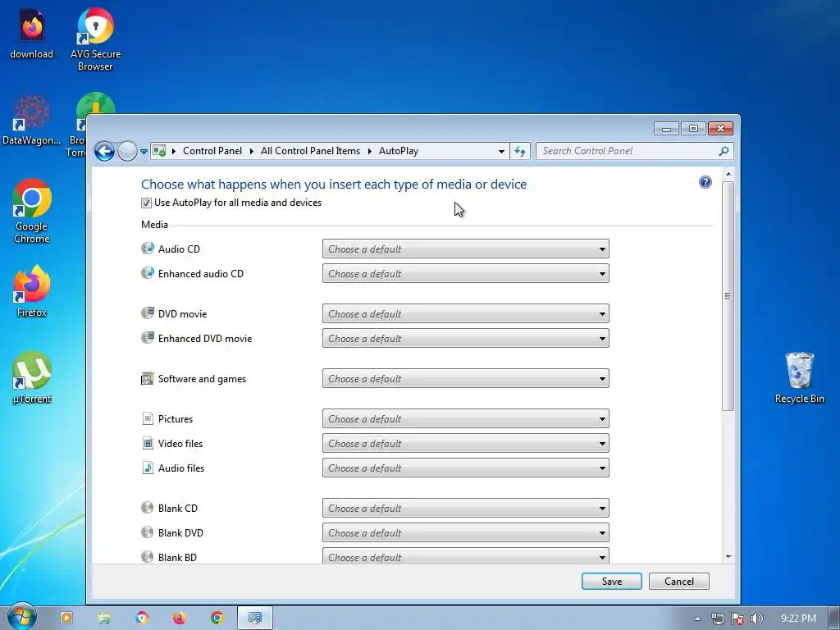
Task: Click the Audio files icon
Action: pyautogui.click(x=148, y=468)
